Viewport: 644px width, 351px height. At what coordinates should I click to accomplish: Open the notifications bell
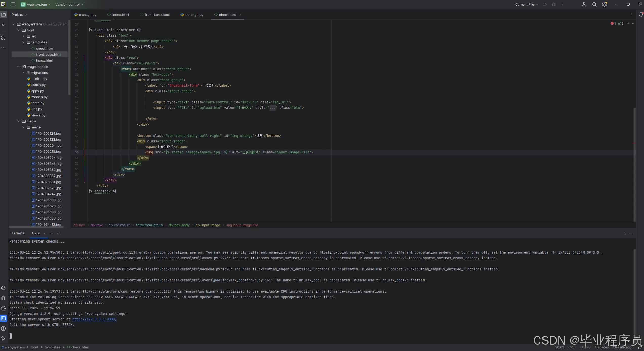point(641,15)
